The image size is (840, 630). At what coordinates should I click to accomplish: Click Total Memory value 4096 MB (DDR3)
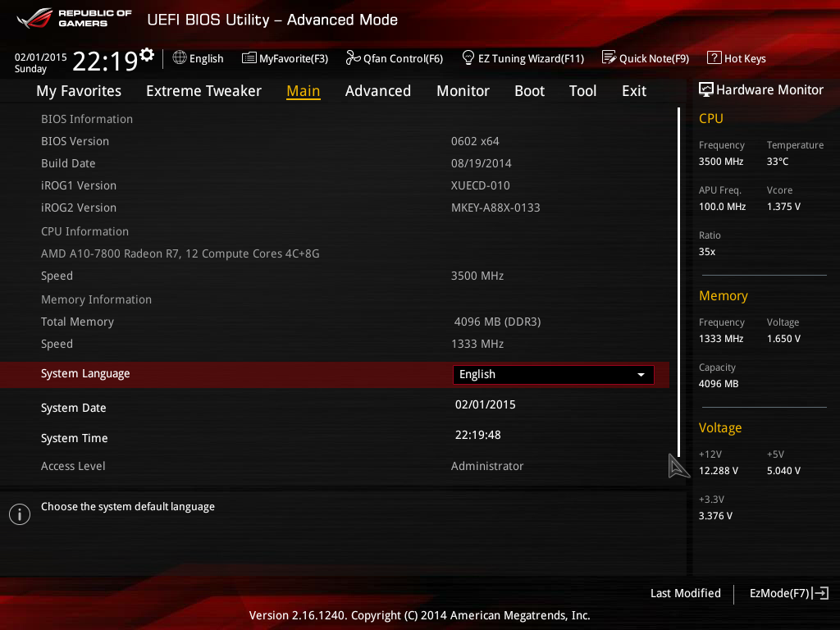497,322
